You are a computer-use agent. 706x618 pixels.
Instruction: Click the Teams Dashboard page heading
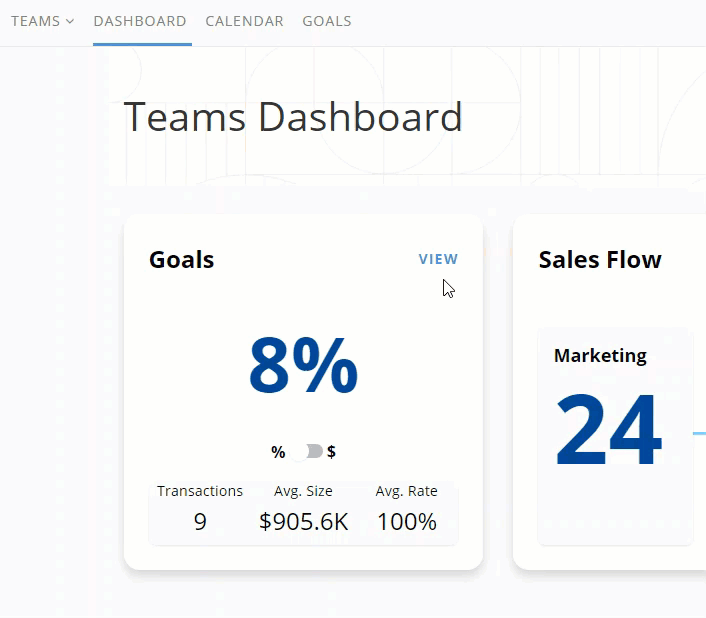point(293,117)
